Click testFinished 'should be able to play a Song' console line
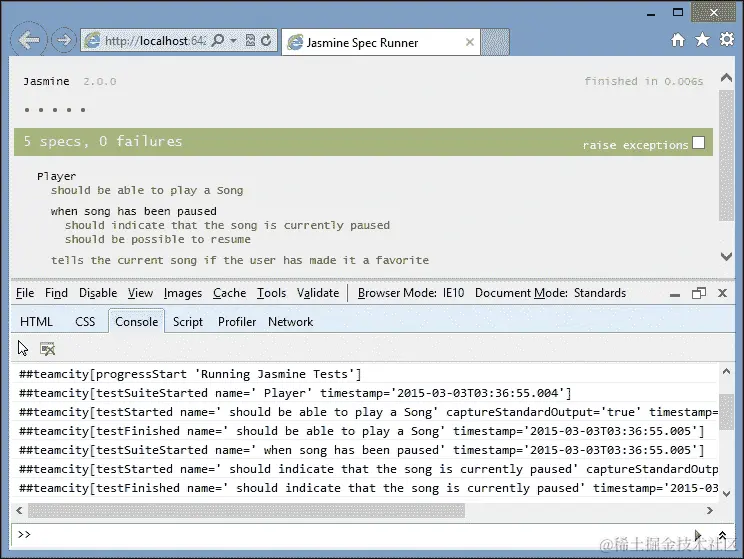Image resolution: width=744 pixels, height=559 pixels. point(362,431)
